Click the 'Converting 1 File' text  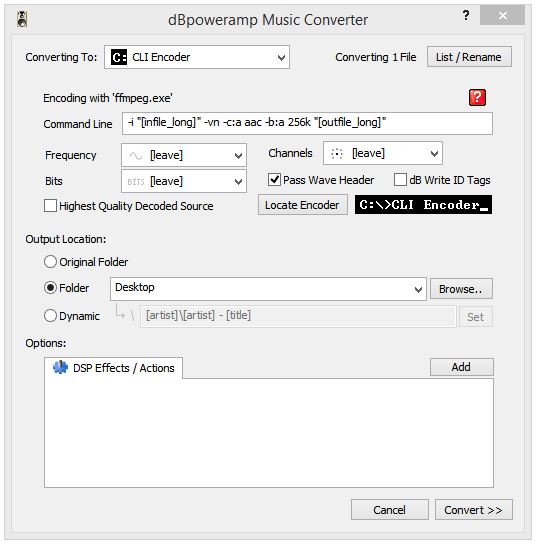376,57
